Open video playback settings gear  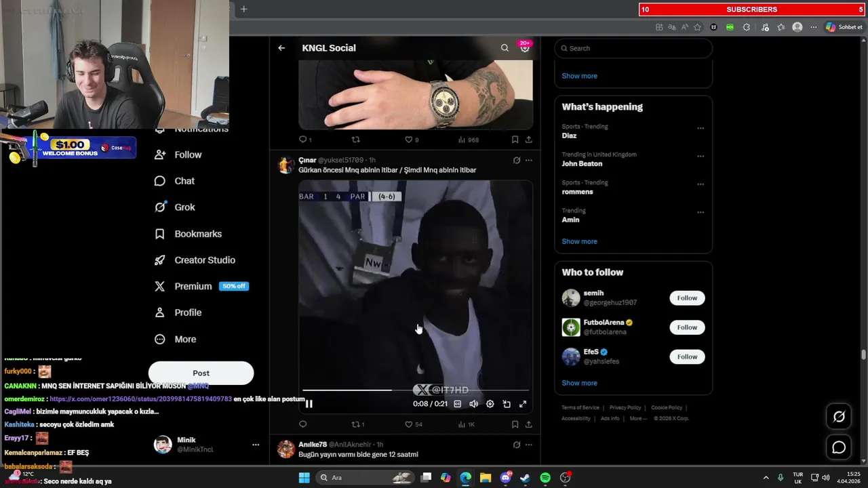click(x=490, y=404)
